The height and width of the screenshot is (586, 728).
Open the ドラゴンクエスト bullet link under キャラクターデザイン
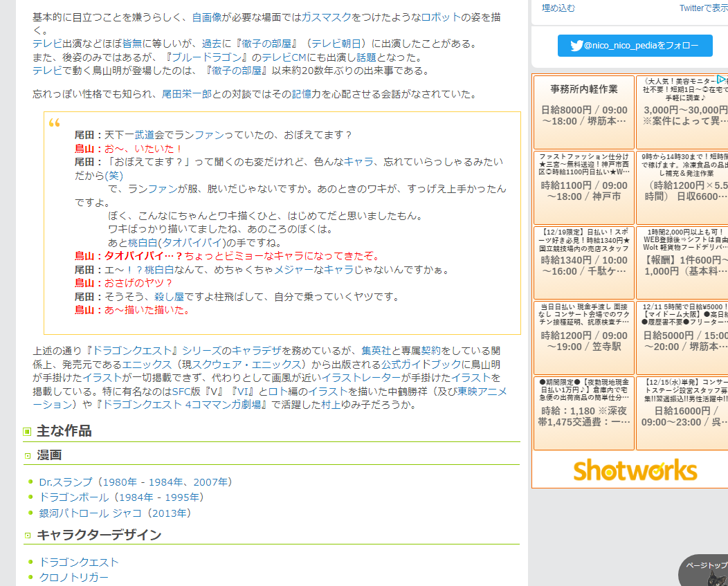[x=78, y=562]
